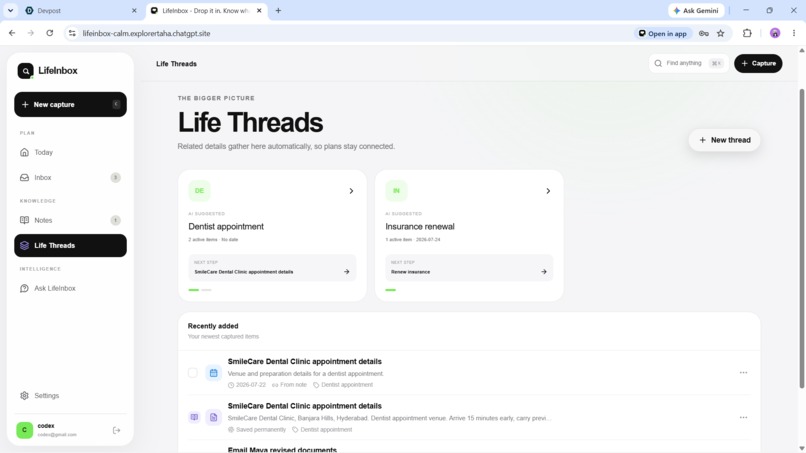Image resolution: width=806 pixels, height=453 pixels.
Task: Click Open in app button
Action: 663,33
